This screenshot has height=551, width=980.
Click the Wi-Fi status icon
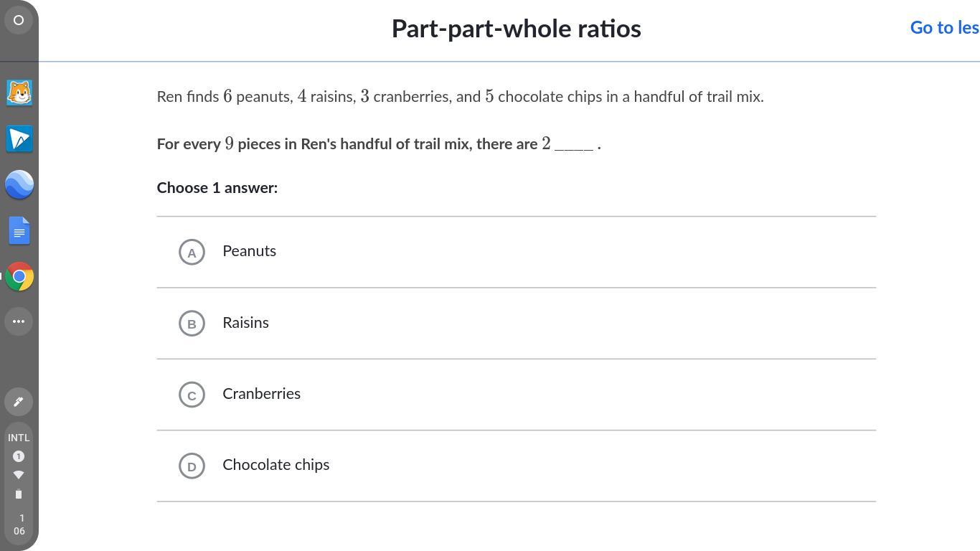pos(19,475)
